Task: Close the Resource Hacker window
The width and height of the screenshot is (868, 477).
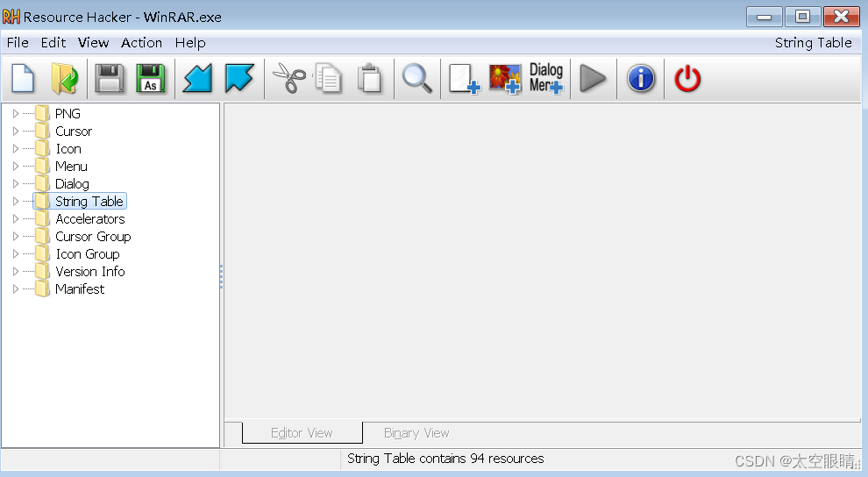Action: [842, 18]
